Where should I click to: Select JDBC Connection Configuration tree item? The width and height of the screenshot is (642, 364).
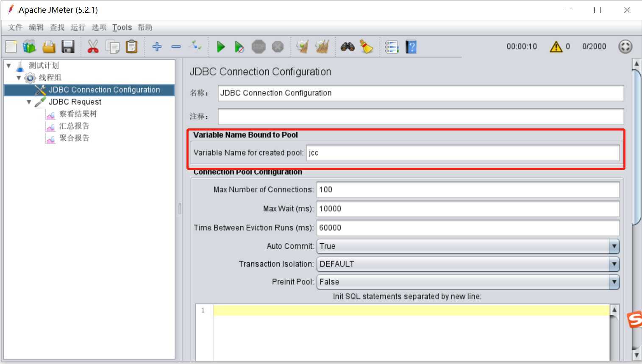[104, 90]
